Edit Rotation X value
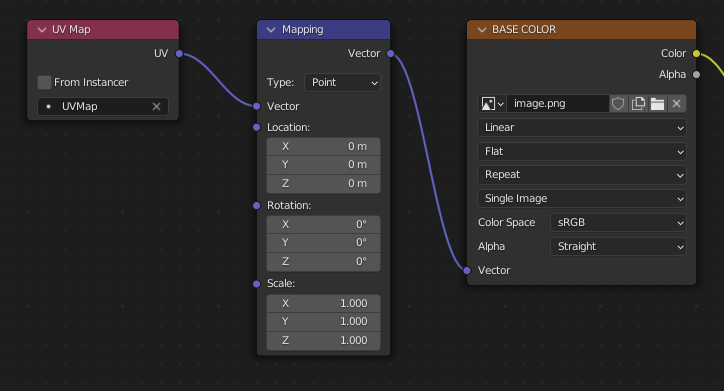This screenshot has width=724, height=391. click(323, 224)
